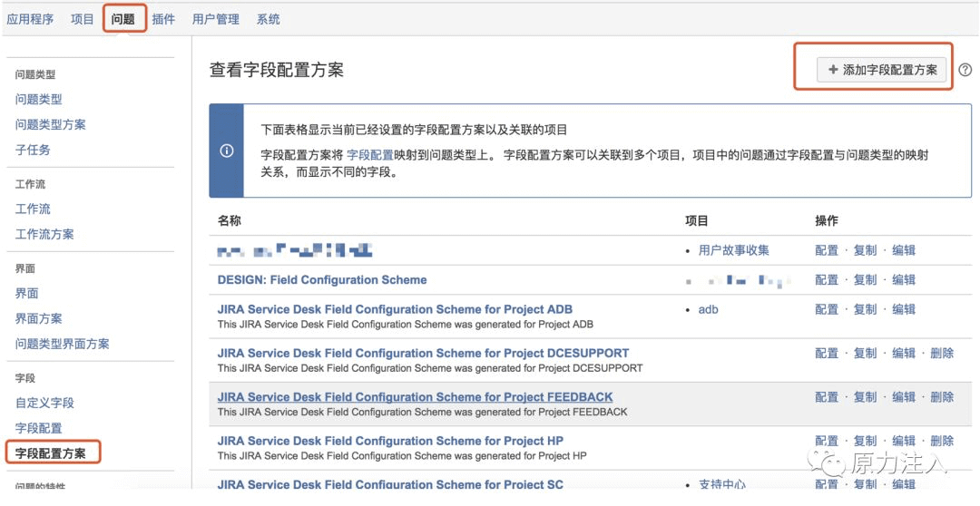Click 编辑 for the 用户故事收集 row
This screenshot has width=980, height=506.
coord(904,250)
